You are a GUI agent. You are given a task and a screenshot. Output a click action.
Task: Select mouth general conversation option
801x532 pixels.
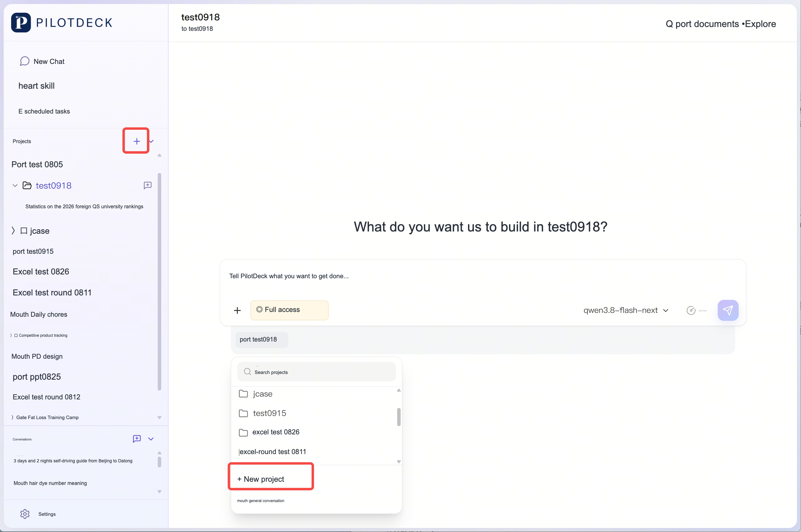[x=260, y=501]
